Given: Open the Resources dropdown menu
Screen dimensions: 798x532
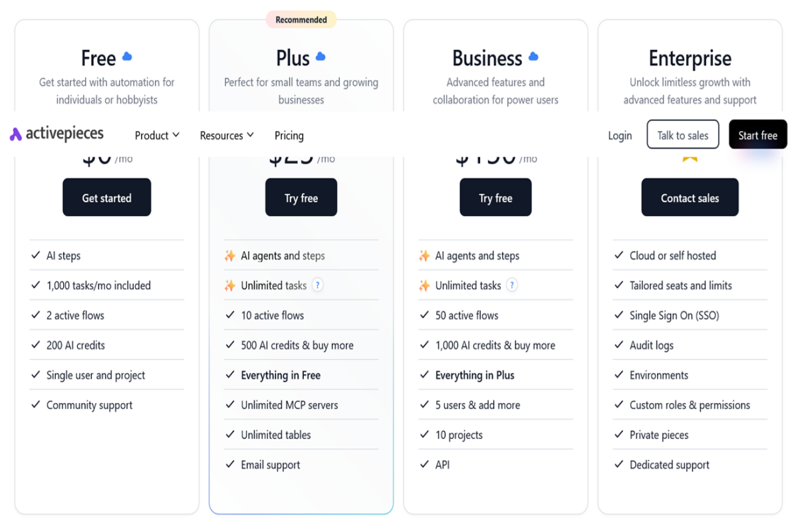Looking at the screenshot, I should pos(227,135).
